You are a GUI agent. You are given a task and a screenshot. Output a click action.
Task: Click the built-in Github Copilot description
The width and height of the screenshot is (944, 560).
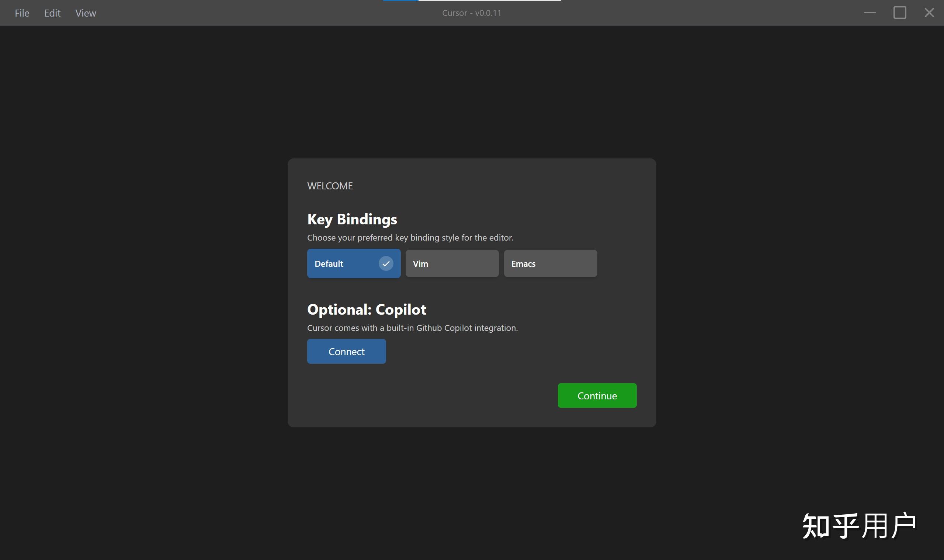(x=413, y=328)
